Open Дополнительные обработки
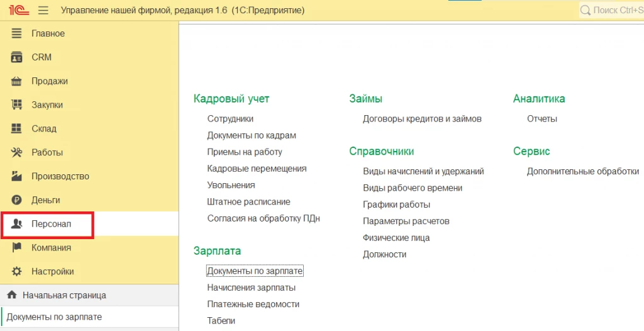This screenshot has height=331, width=644. [583, 171]
